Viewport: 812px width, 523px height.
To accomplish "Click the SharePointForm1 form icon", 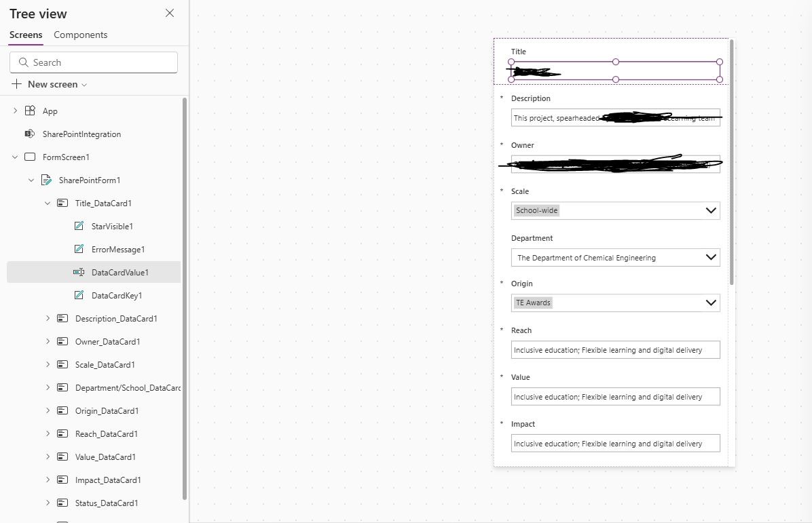I will coord(46,180).
